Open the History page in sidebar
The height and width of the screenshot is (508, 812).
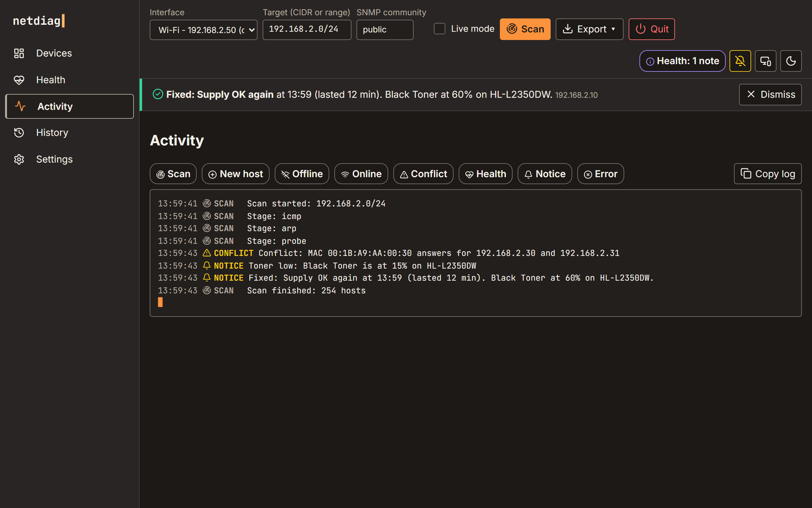pyautogui.click(x=69, y=133)
